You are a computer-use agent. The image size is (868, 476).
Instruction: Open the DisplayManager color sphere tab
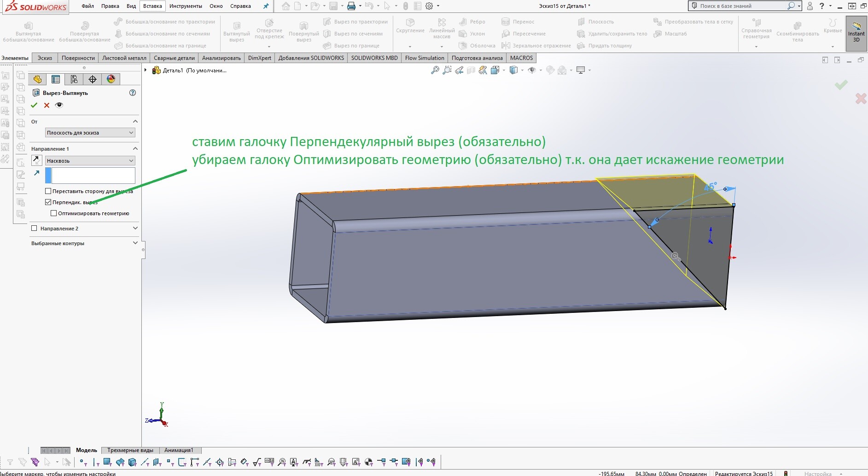coord(111,79)
